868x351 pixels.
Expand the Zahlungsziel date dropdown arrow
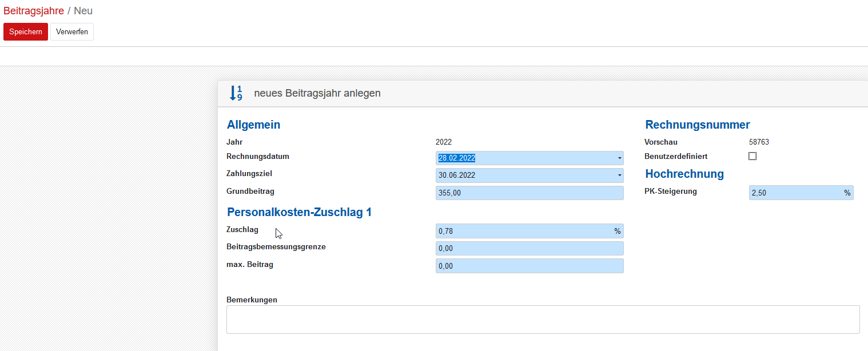[x=619, y=175]
